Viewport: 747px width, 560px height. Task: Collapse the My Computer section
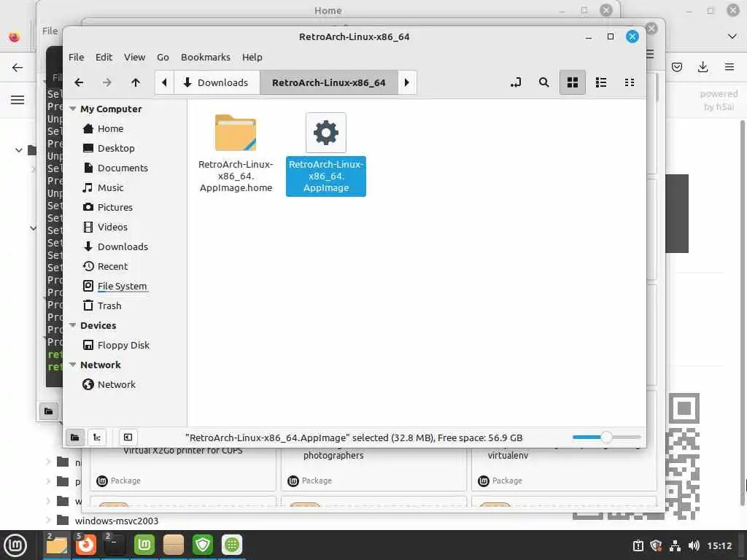(x=73, y=109)
